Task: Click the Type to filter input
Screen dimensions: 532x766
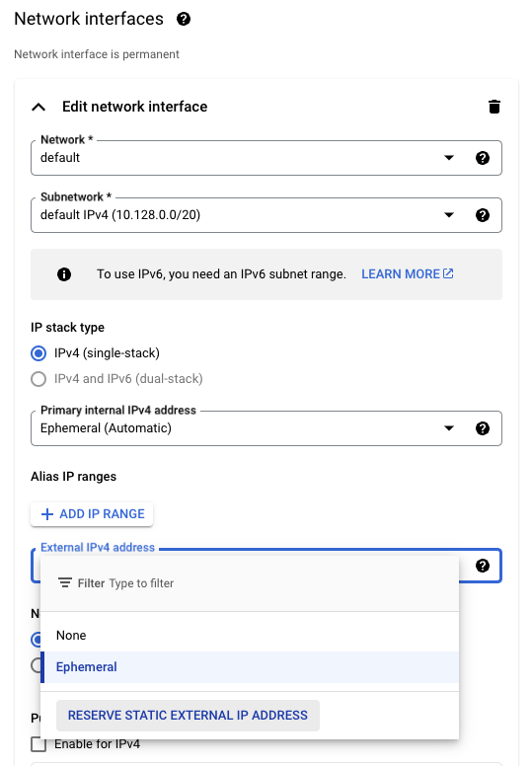Action: point(142,583)
